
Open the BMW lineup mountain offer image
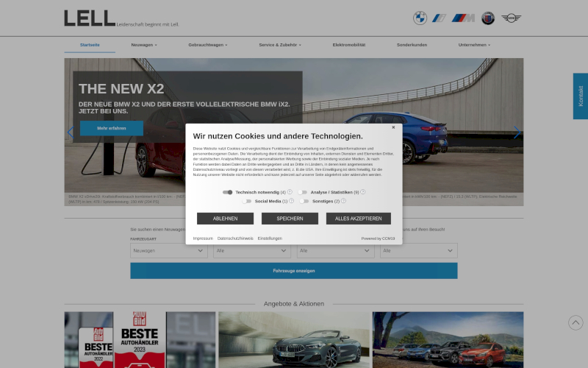click(448, 340)
